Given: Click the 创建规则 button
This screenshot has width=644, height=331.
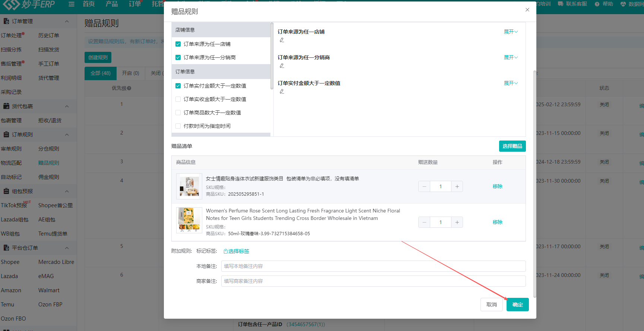Looking at the screenshot, I should pos(98,57).
